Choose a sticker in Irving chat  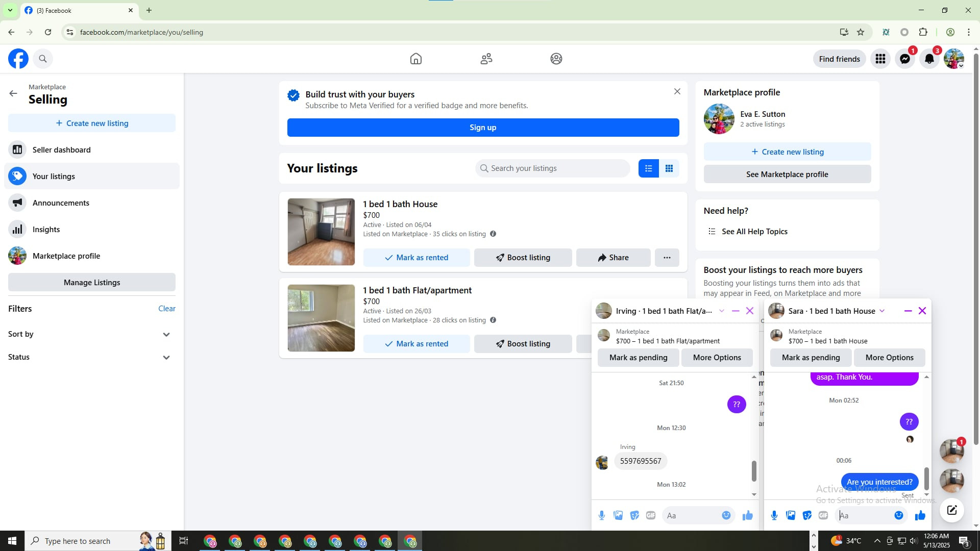click(634, 516)
